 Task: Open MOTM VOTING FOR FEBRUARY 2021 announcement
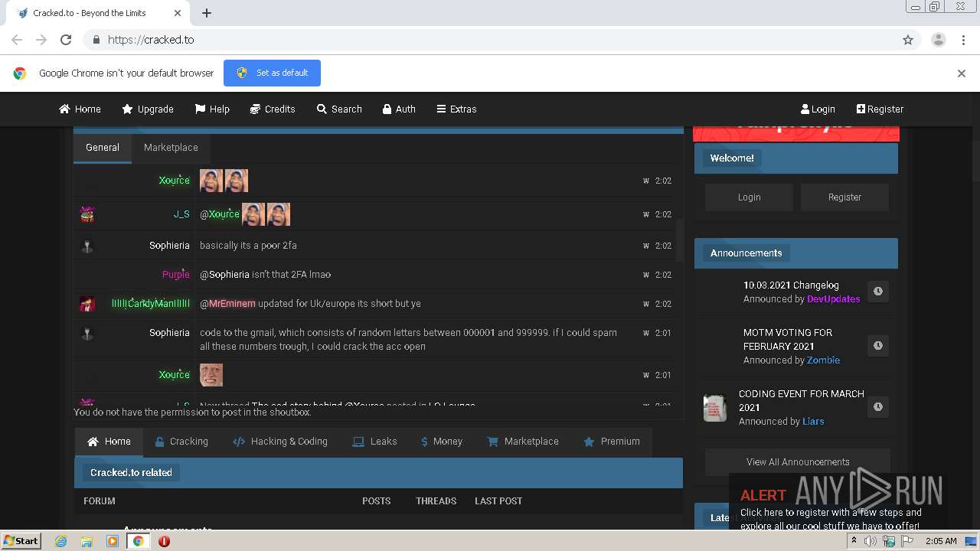pyautogui.click(x=788, y=339)
